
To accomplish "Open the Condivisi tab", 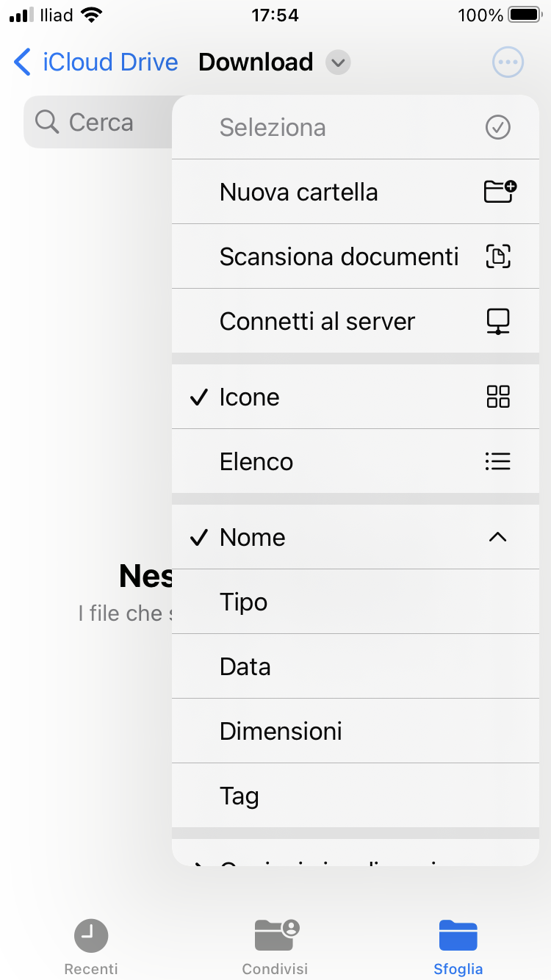I will 275,947.
